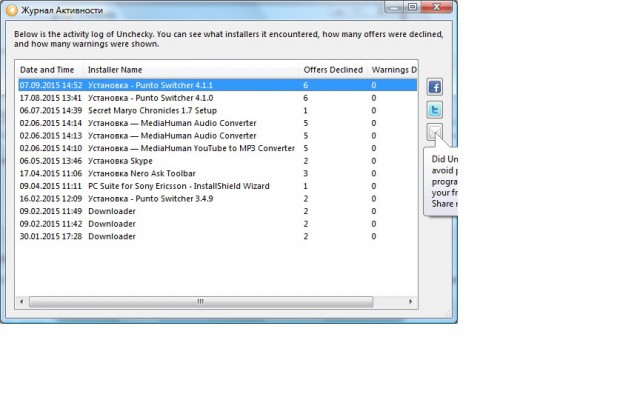
Task: Select the Punto Switcher 3.4.9 row
Action: pos(218,199)
